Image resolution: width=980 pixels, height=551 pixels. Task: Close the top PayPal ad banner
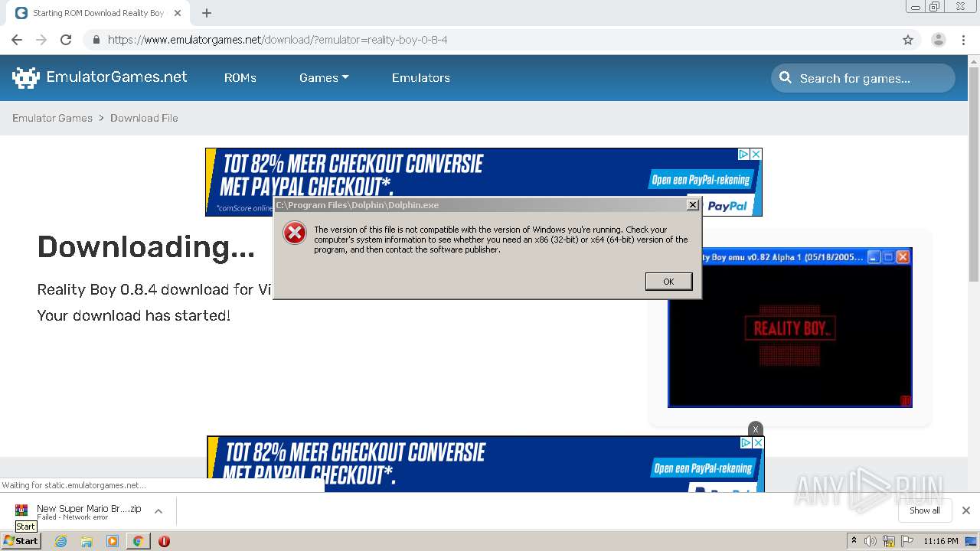[756, 155]
